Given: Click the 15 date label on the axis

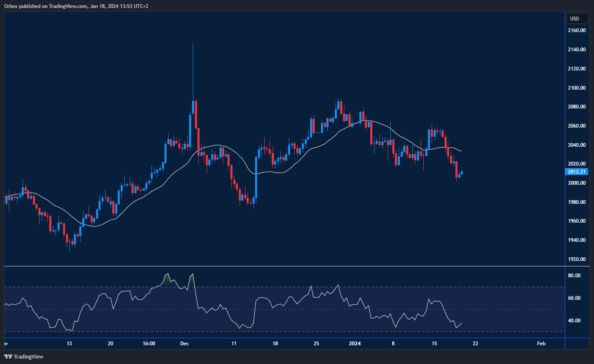Looking at the screenshot, I should 434,344.
